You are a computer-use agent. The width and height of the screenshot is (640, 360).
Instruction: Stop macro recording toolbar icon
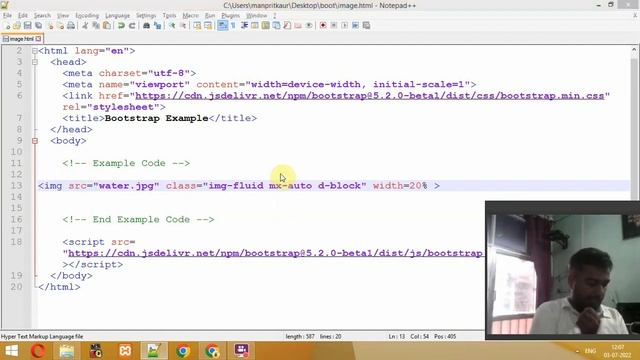[333, 26]
